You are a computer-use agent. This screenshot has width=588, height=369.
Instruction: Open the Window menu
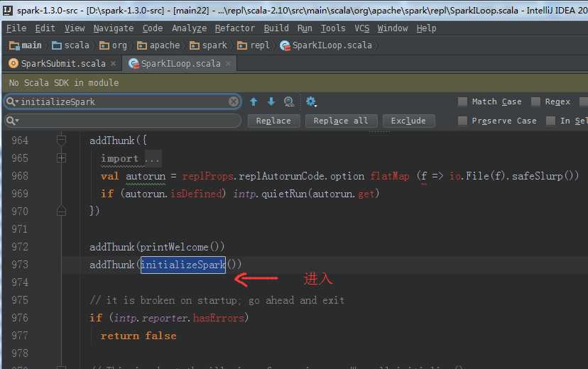point(392,28)
